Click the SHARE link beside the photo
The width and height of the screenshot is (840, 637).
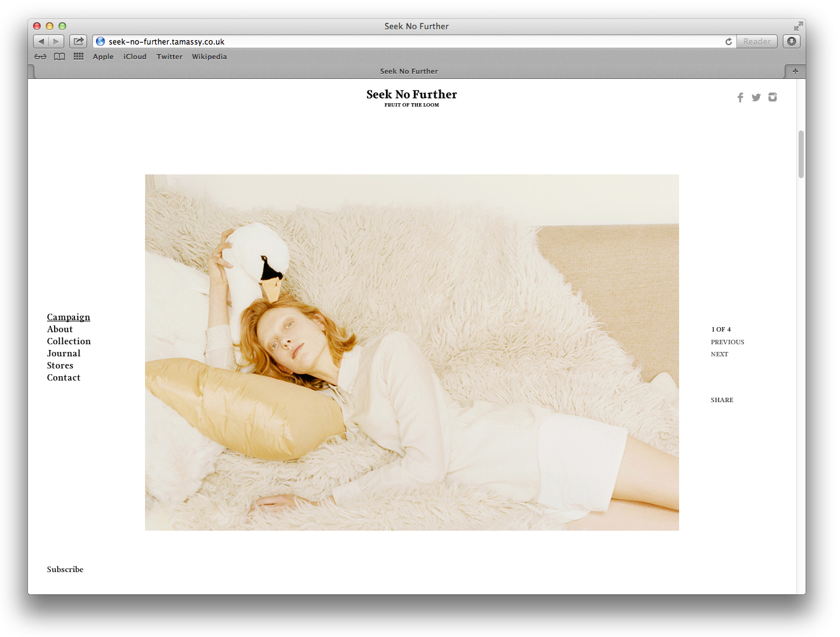point(722,400)
